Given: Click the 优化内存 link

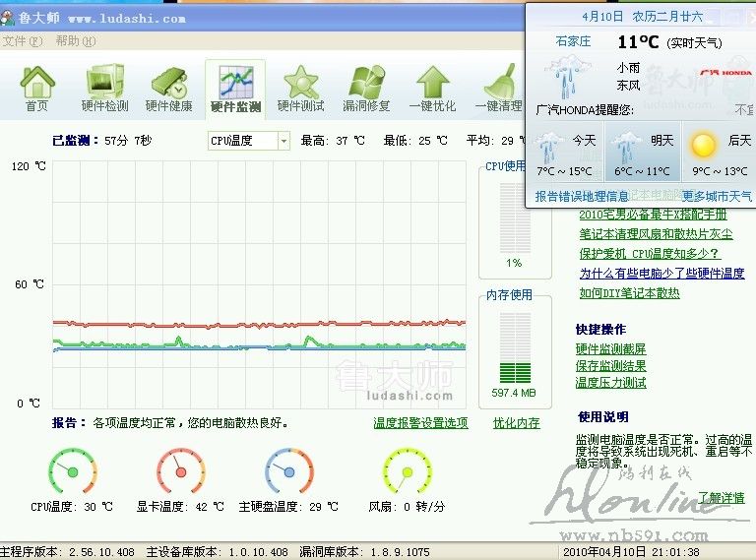Looking at the screenshot, I should (516, 423).
